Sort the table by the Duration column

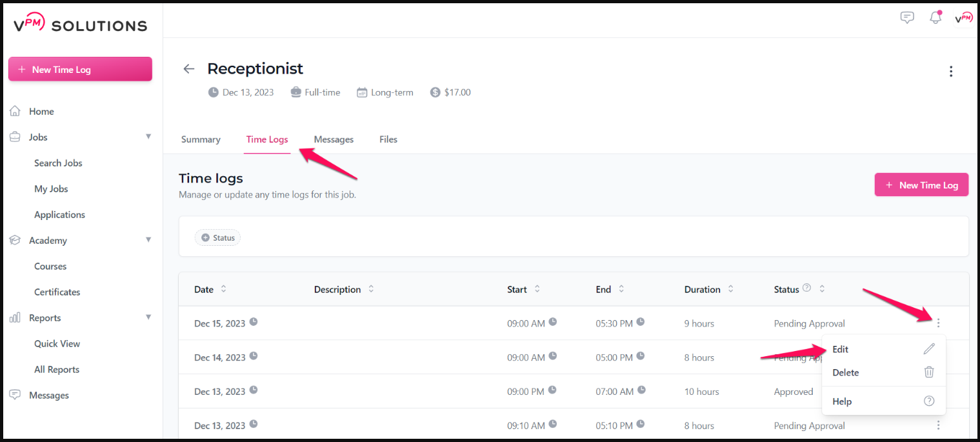730,289
